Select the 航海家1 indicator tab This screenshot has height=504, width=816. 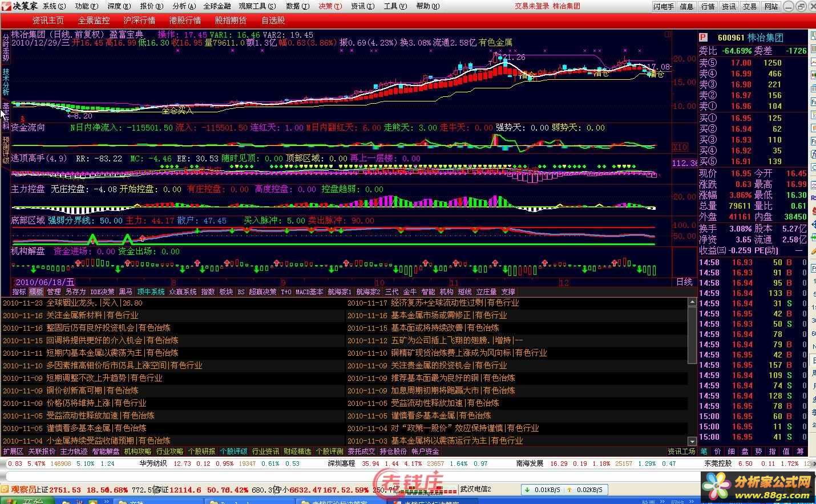(340, 291)
